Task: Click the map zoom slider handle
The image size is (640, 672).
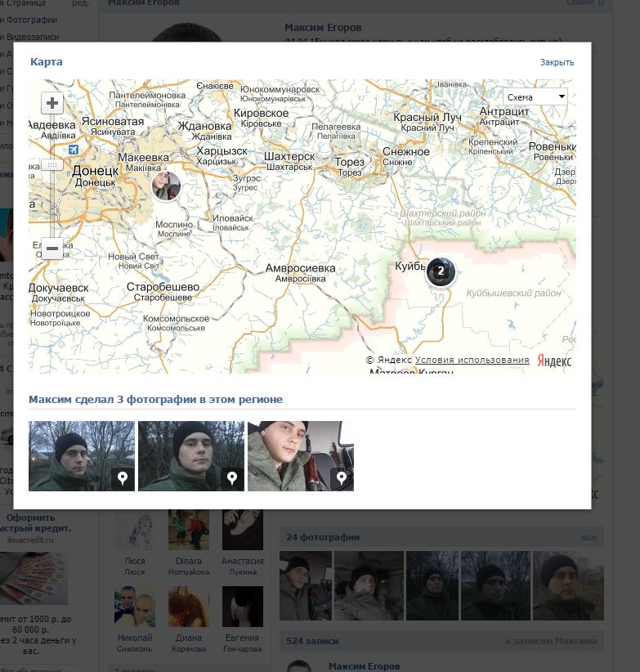Action: point(52,165)
